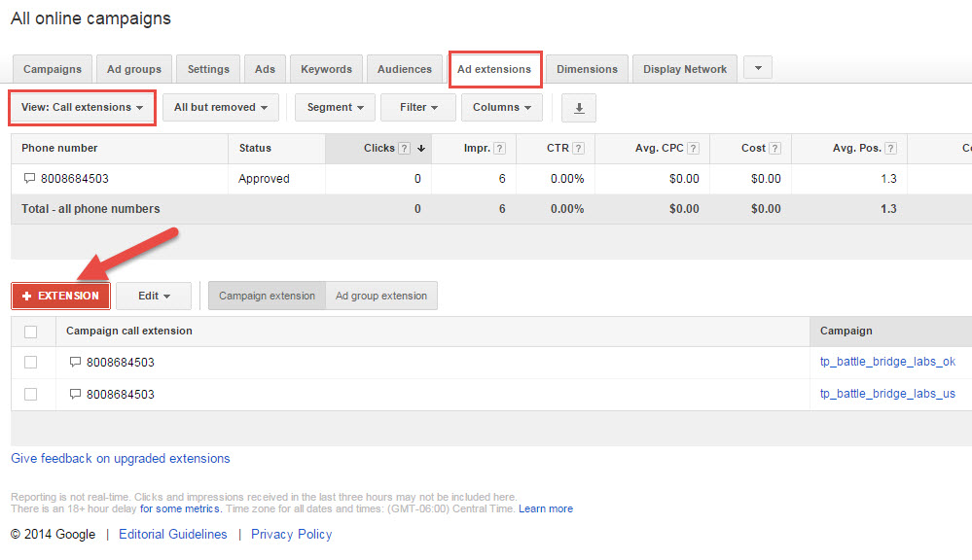
Task: Open the Dimensions tab
Action: point(587,70)
